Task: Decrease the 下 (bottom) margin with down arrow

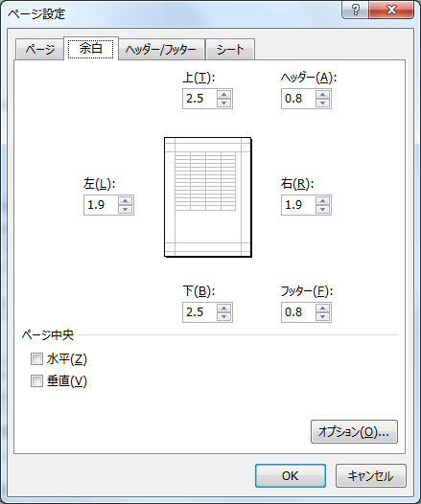Action: pyautogui.click(x=223, y=316)
